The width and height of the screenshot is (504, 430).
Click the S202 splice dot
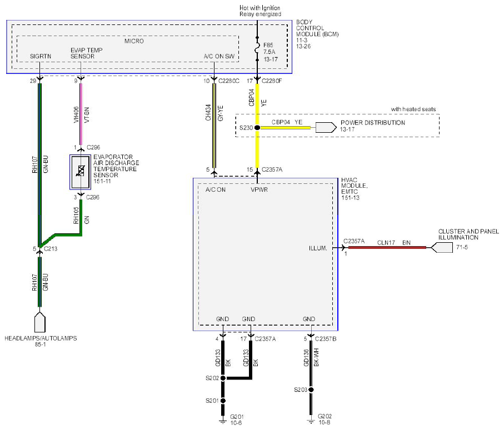tap(223, 378)
